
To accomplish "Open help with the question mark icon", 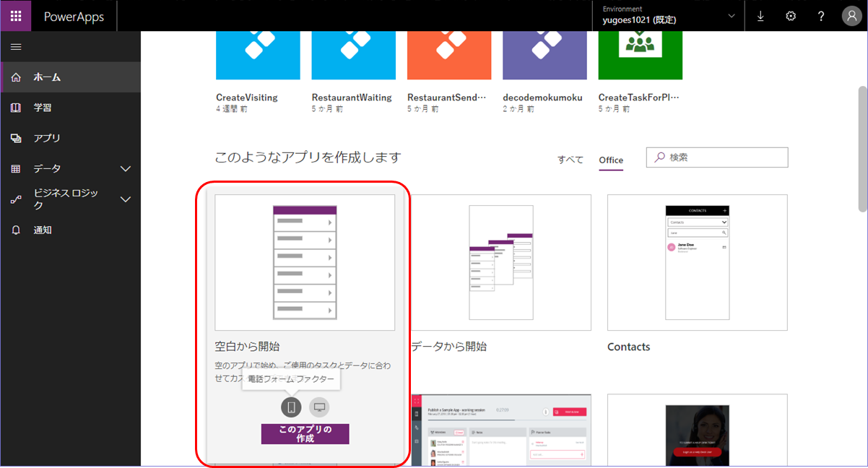I will tap(821, 15).
